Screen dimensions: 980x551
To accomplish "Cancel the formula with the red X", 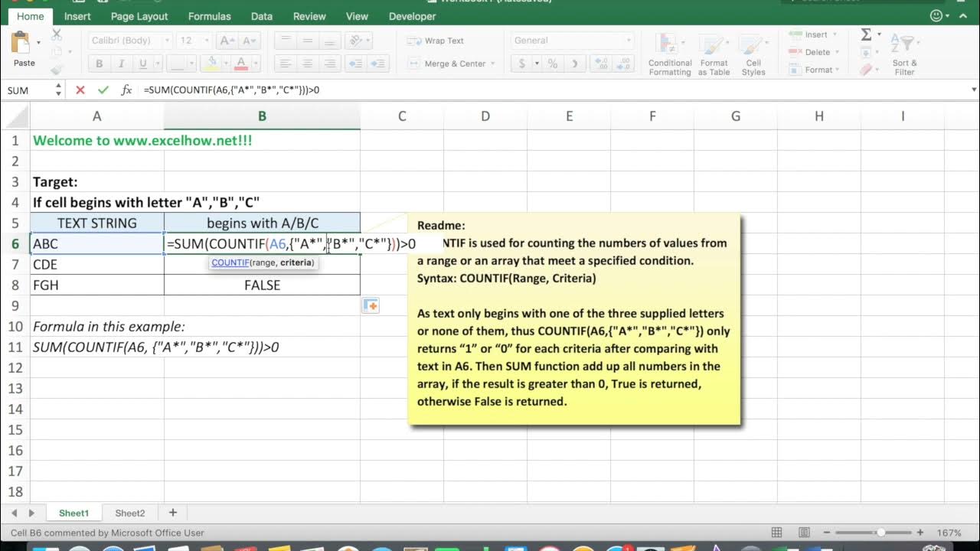I will pos(80,90).
